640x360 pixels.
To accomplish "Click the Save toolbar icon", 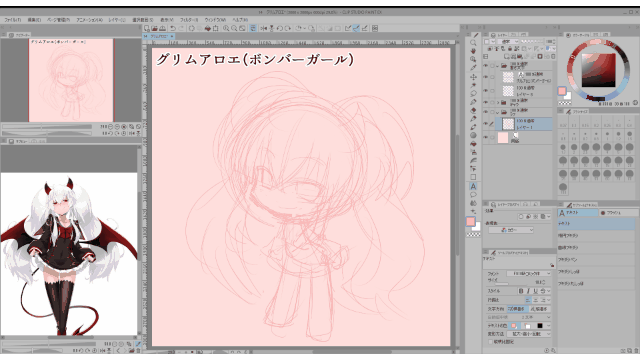I will [162, 28].
